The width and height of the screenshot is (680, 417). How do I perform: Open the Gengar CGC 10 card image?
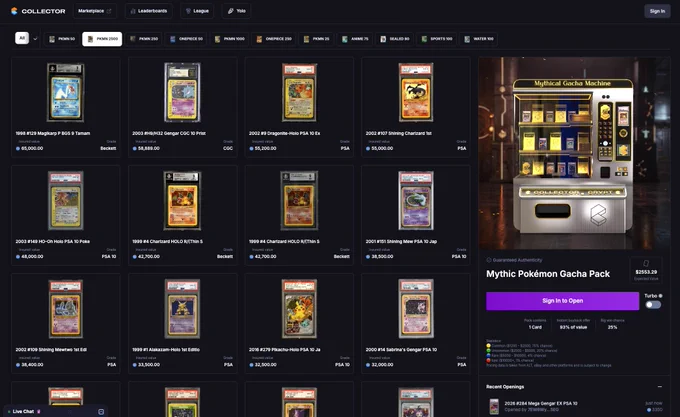coord(182,92)
